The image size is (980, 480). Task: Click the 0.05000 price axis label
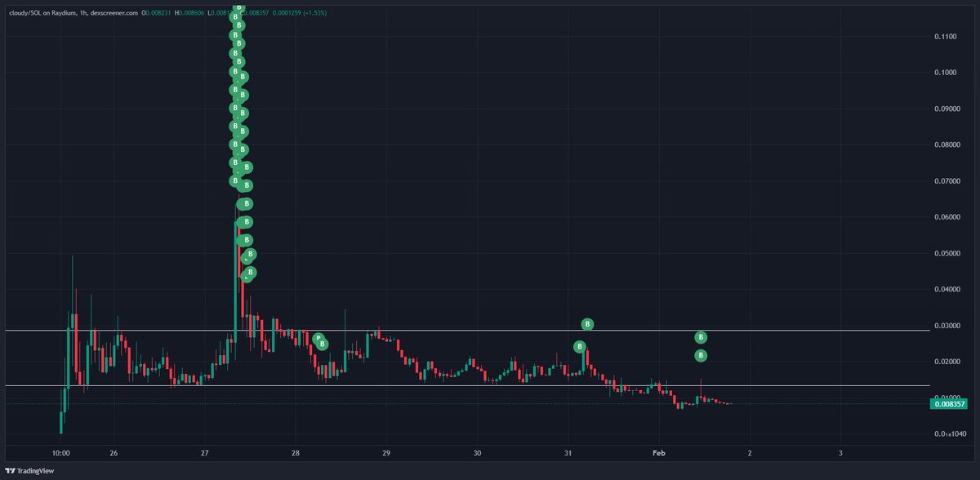947,253
